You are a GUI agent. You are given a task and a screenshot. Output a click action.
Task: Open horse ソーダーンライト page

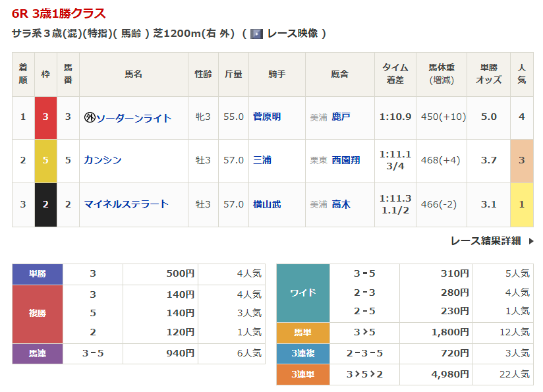(134, 118)
